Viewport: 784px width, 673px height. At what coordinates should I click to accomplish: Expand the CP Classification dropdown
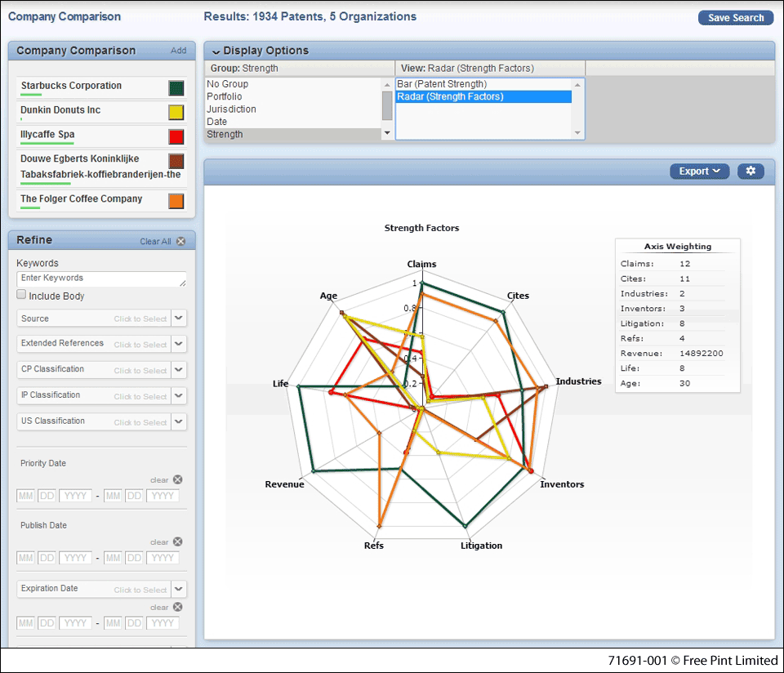pyautogui.click(x=179, y=371)
